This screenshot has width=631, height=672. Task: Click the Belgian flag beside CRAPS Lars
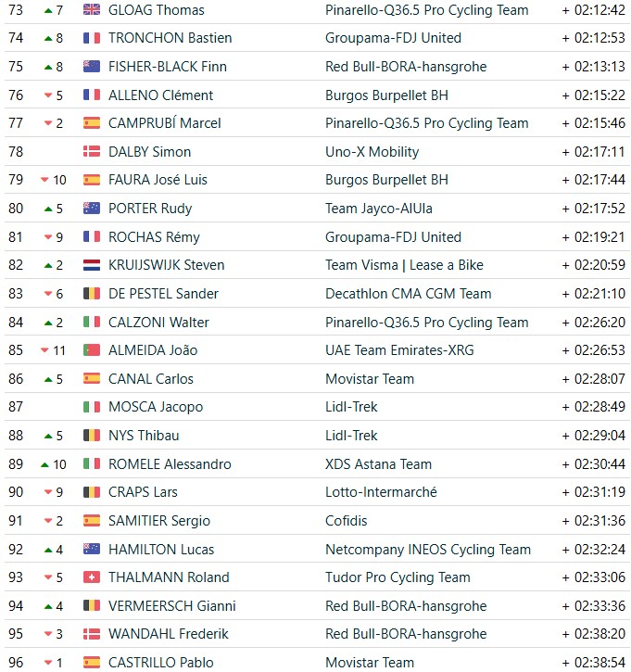[x=91, y=492]
